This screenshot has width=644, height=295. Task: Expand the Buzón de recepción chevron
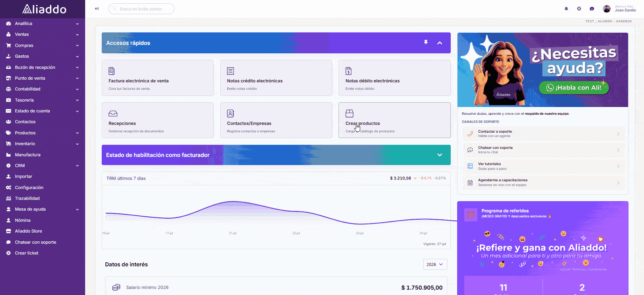pyautogui.click(x=77, y=68)
